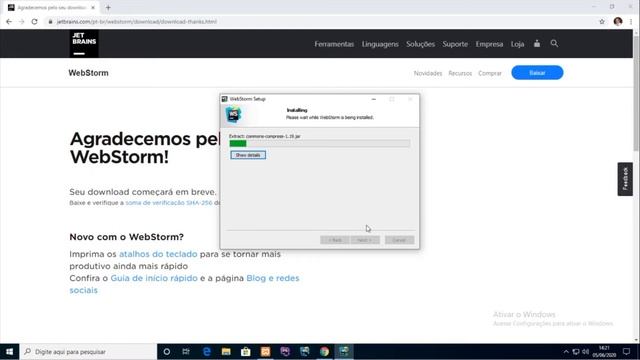
Task: Open the Empresa menu
Action: tap(489, 44)
